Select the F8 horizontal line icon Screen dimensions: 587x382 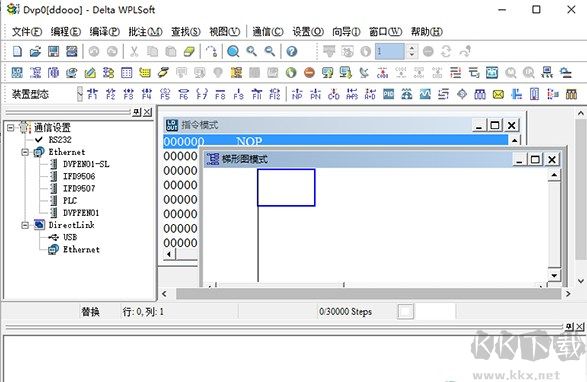(220, 94)
